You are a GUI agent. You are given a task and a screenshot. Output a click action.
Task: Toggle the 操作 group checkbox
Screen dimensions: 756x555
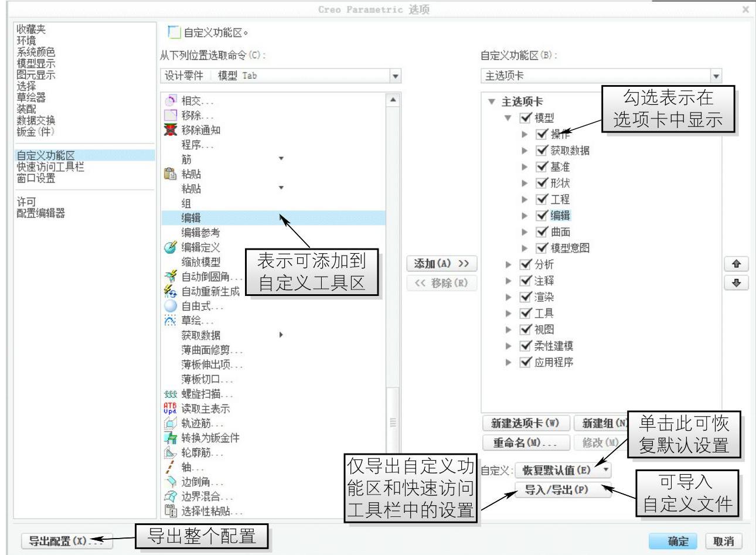(542, 134)
